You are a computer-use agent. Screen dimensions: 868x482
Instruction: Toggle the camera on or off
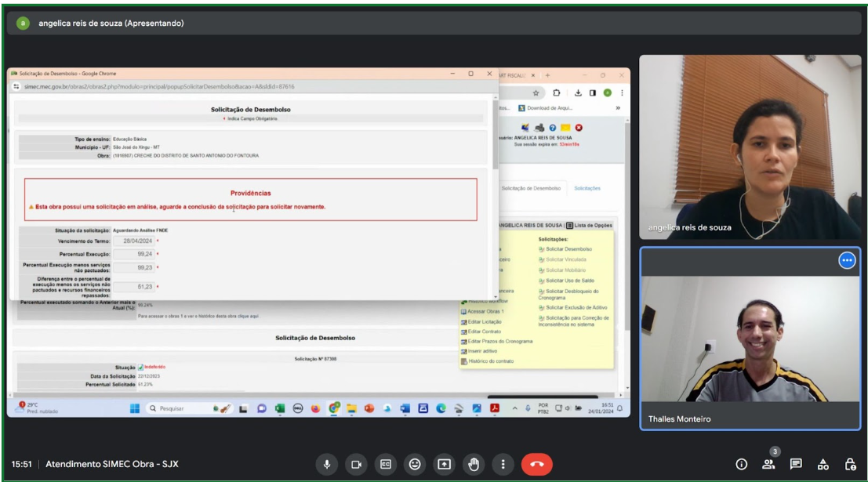tap(356, 464)
